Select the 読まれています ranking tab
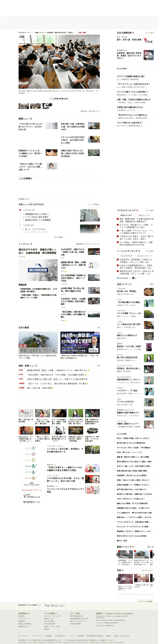The image size is (158, 644). (126, 215)
